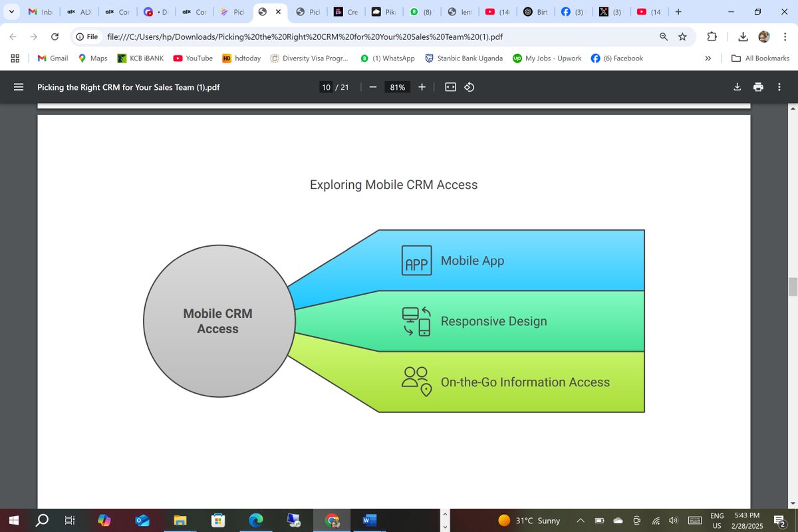Switch to the Facebook (3) tab
The image size is (798, 532).
coord(574,12)
